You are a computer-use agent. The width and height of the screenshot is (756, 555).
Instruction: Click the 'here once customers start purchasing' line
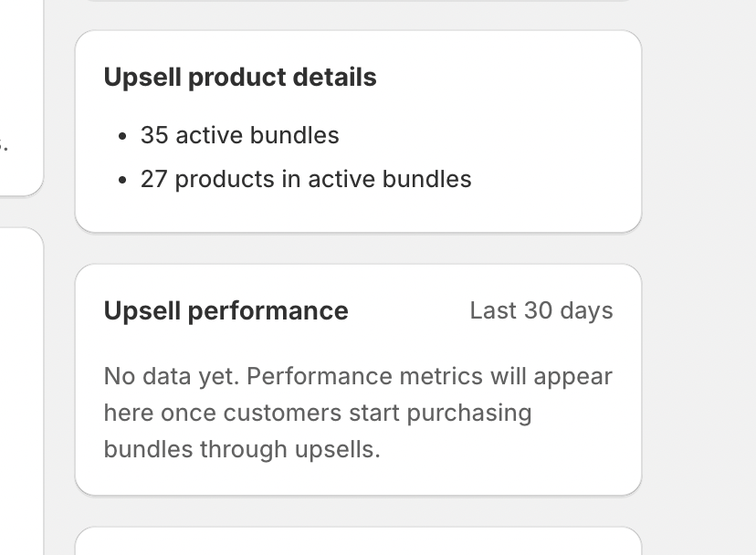click(318, 414)
